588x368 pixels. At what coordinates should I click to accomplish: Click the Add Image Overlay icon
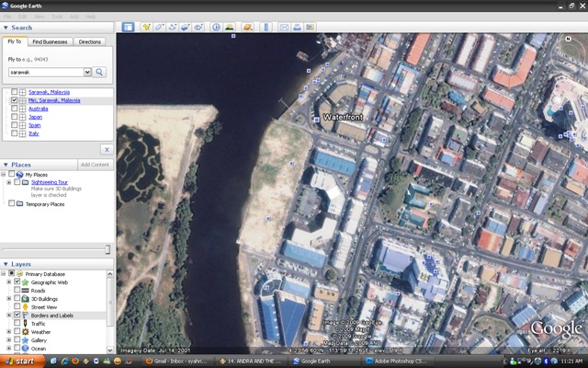[186, 27]
